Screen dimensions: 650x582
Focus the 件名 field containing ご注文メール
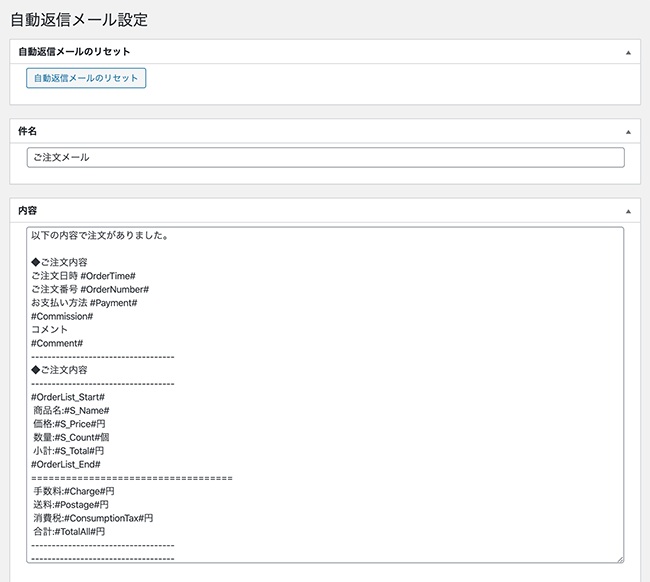[x=325, y=158]
